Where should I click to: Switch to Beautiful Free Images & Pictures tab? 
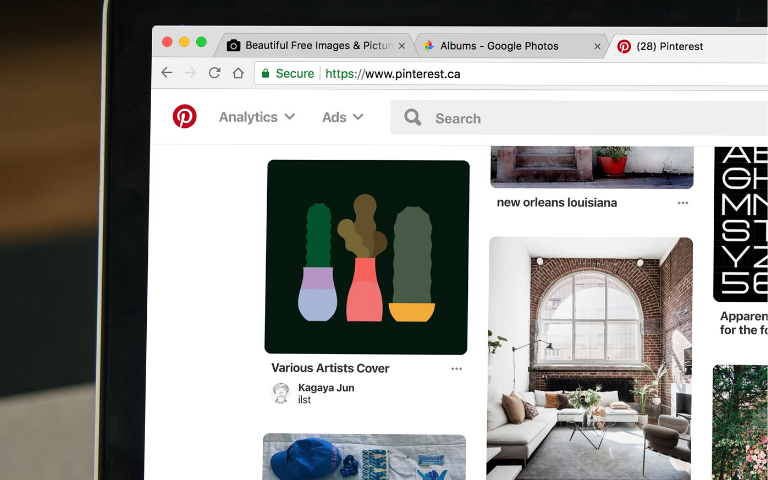[x=316, y=46]
